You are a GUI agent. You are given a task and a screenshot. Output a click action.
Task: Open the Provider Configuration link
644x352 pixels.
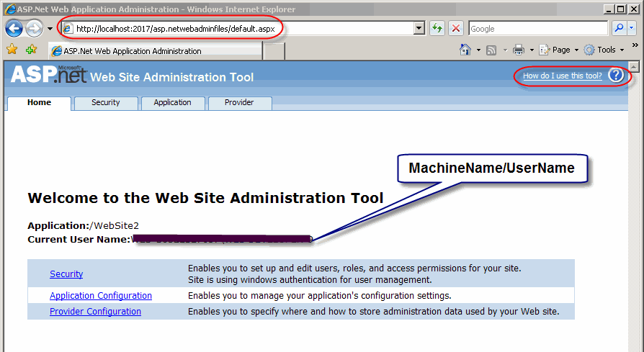pyautogui.click(x=95, y=312)
